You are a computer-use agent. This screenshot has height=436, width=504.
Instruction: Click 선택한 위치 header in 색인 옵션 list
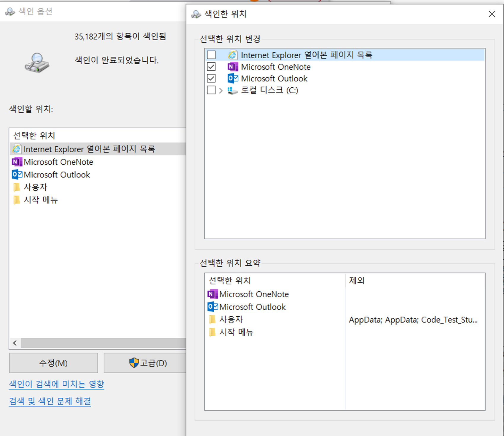coord(98,135)
